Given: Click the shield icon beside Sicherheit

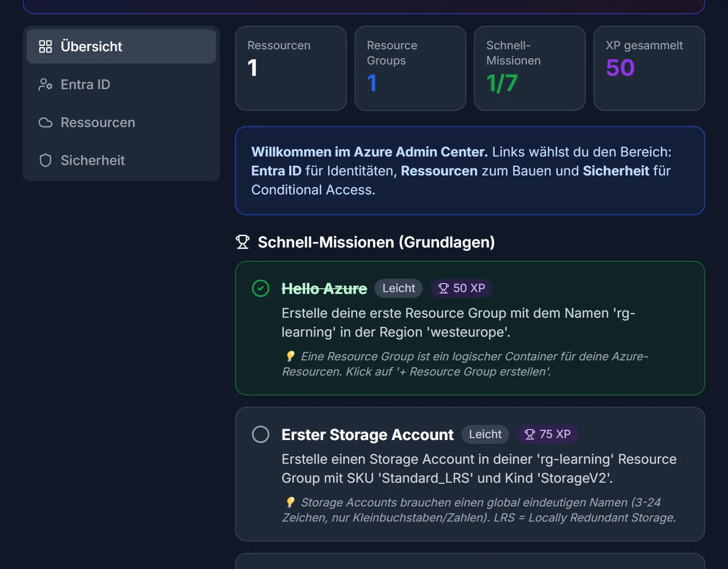Looking at the screenshot, I should coord(46,160).
